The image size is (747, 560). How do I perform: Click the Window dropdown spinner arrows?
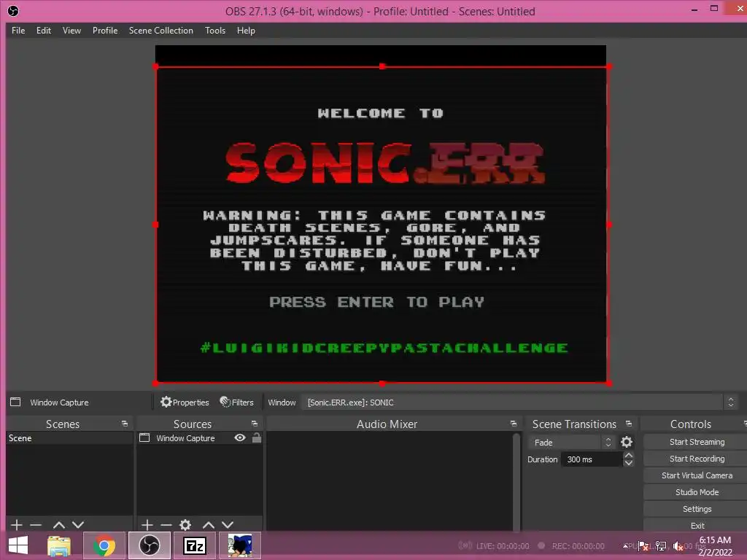click(x=731, y=402)
